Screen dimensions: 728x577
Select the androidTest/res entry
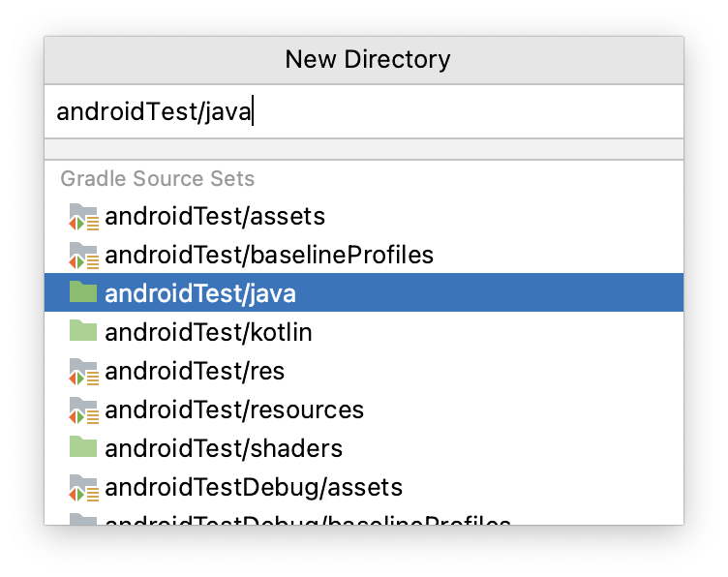(x=195, y=371)
